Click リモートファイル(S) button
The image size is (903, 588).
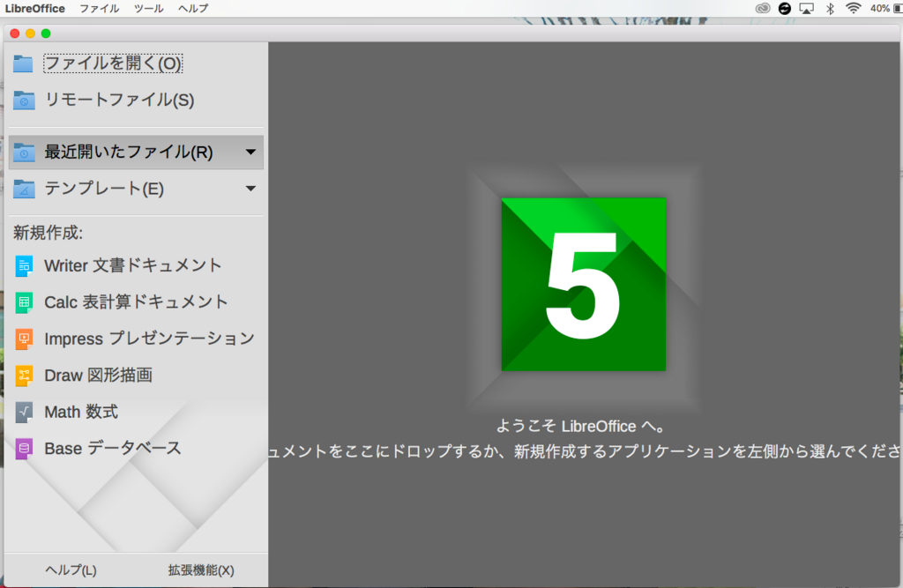click(x=119, y=100)
